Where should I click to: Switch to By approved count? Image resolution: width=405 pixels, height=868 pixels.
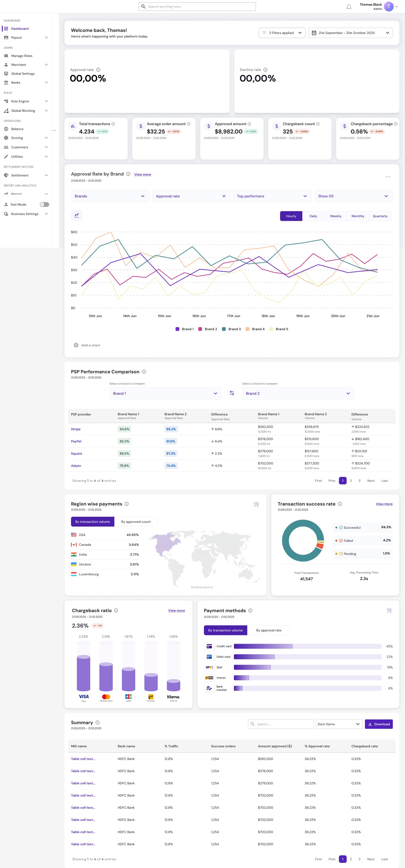coord(136,522)
